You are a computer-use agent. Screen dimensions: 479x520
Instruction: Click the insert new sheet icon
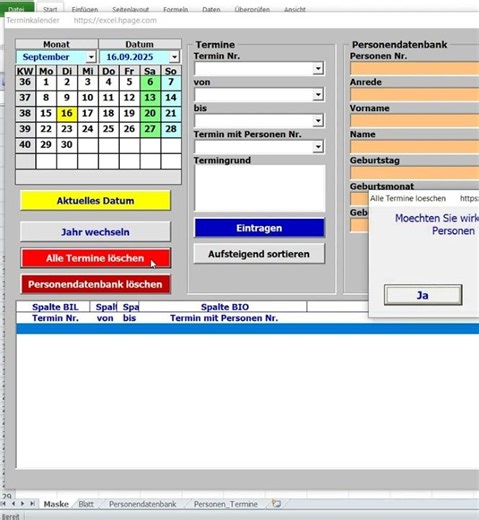coord(276,503)
